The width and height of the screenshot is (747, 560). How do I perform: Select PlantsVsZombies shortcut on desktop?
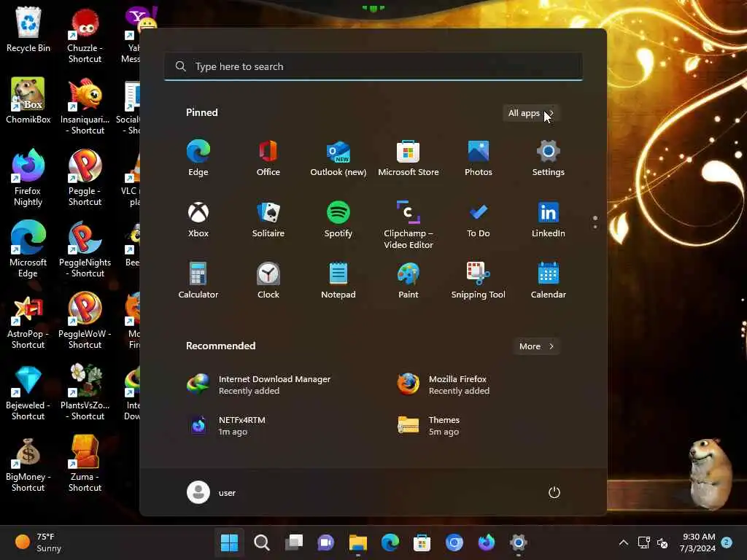(x=85, y=392)
